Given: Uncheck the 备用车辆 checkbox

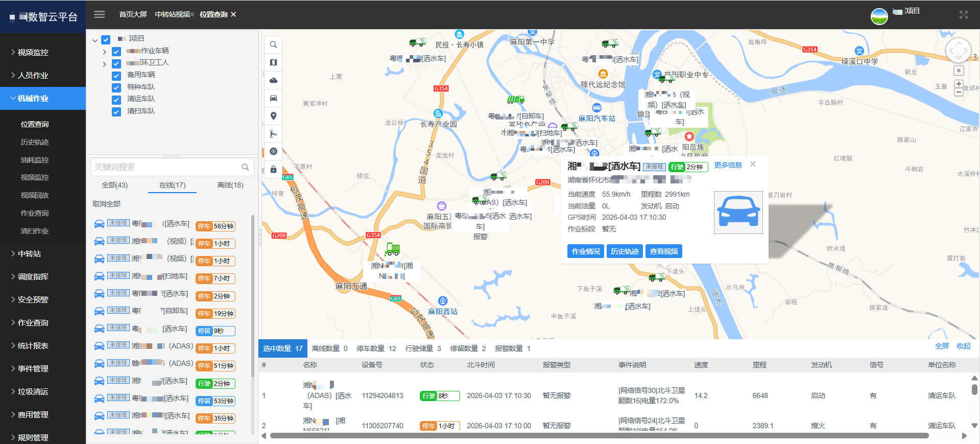Looking at the screenshot, I should pos(116,76).
